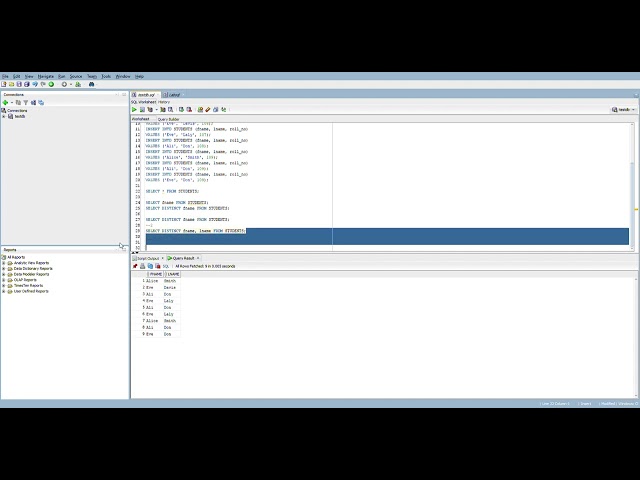The width and height of the screenshot is (640, 480).
Task: Switch to the Script Output tab
Action: (x=146, y=258)
